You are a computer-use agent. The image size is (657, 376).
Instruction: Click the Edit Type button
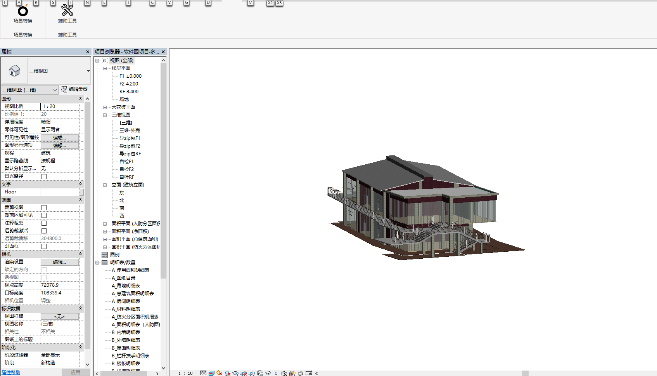[74, 89]
